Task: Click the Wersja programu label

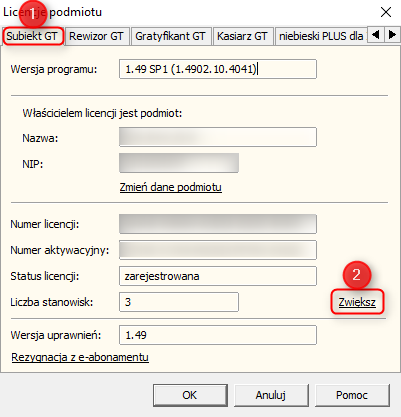Action: (54, 69)
